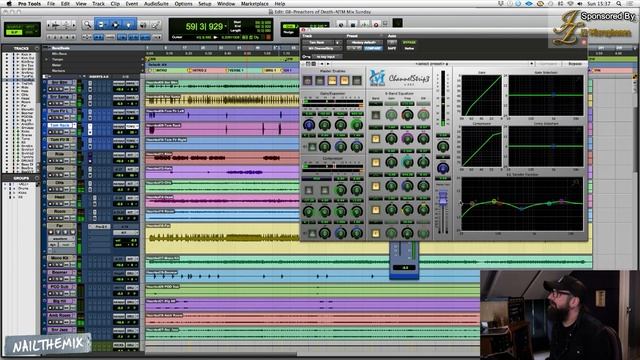The width and height of the screenshot is (640, 360).
Task: Enable first EQ band square button
Action: coord(376,115)
